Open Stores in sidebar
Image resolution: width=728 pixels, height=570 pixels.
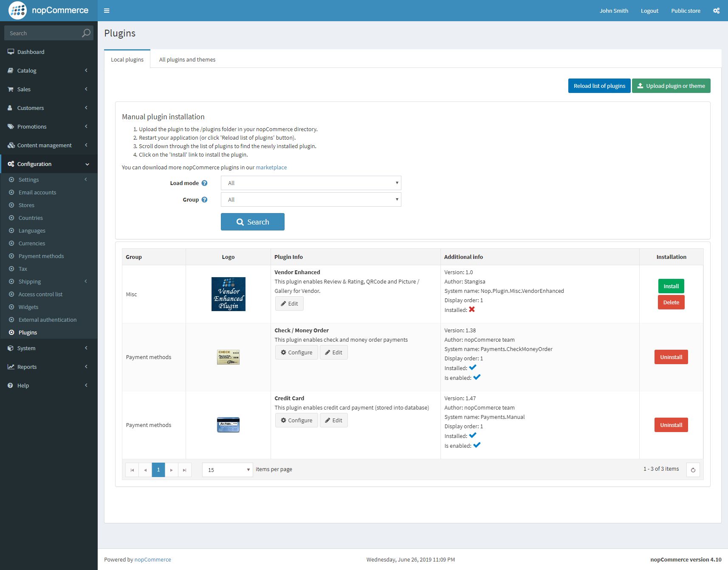point(49,205)
